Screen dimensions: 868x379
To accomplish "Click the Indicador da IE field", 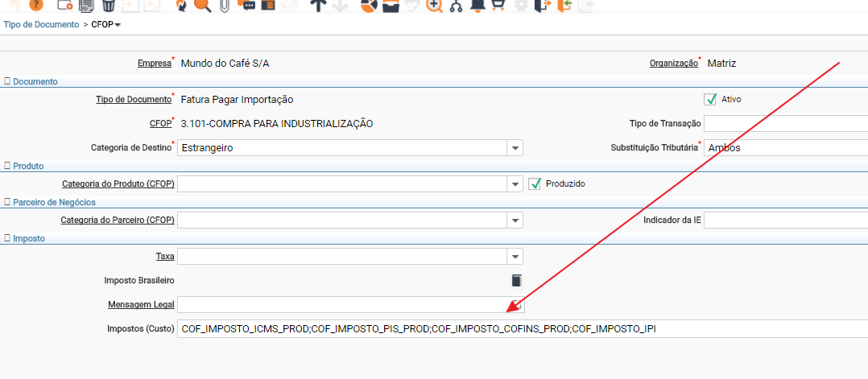I will pos(786,220).
